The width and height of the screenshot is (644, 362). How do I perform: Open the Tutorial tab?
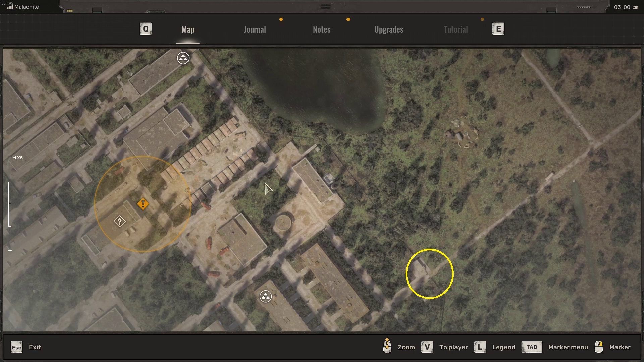pos(455,29)
